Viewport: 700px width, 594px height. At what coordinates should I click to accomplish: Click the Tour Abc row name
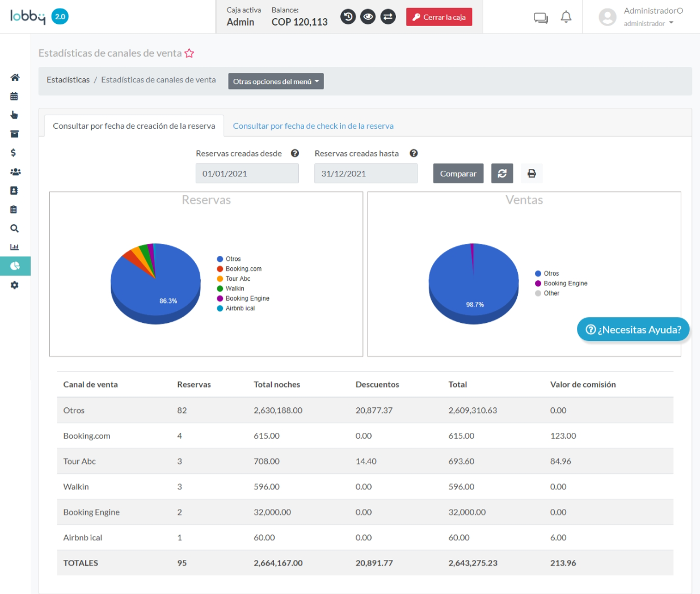coord(79,461)
